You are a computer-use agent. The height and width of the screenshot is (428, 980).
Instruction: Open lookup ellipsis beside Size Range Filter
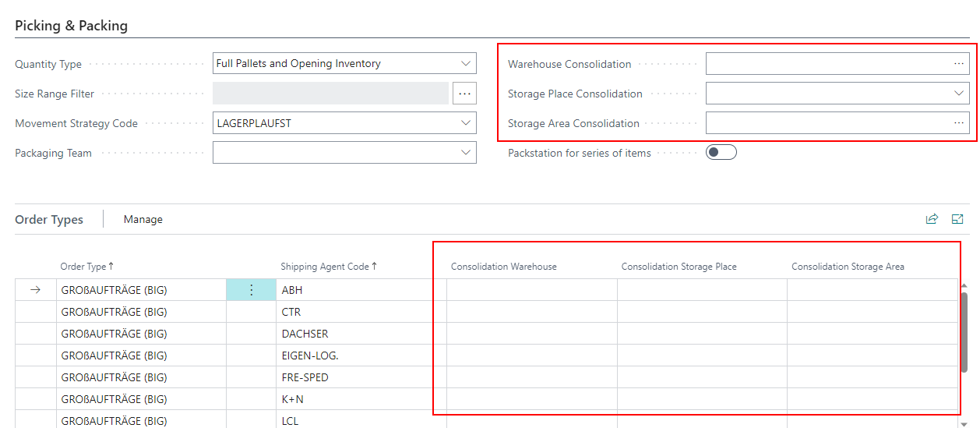pos(464,94)
